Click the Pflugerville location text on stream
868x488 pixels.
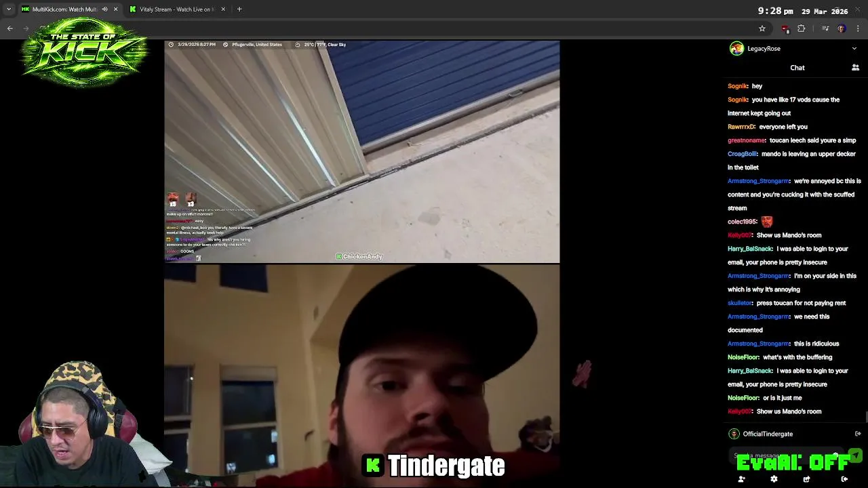click(x=257, y=45)
